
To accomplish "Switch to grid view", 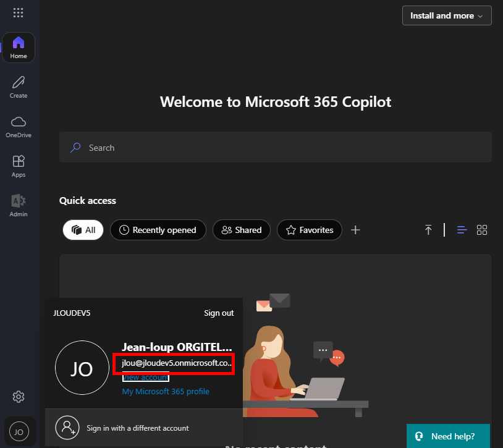I will [482, 230].
